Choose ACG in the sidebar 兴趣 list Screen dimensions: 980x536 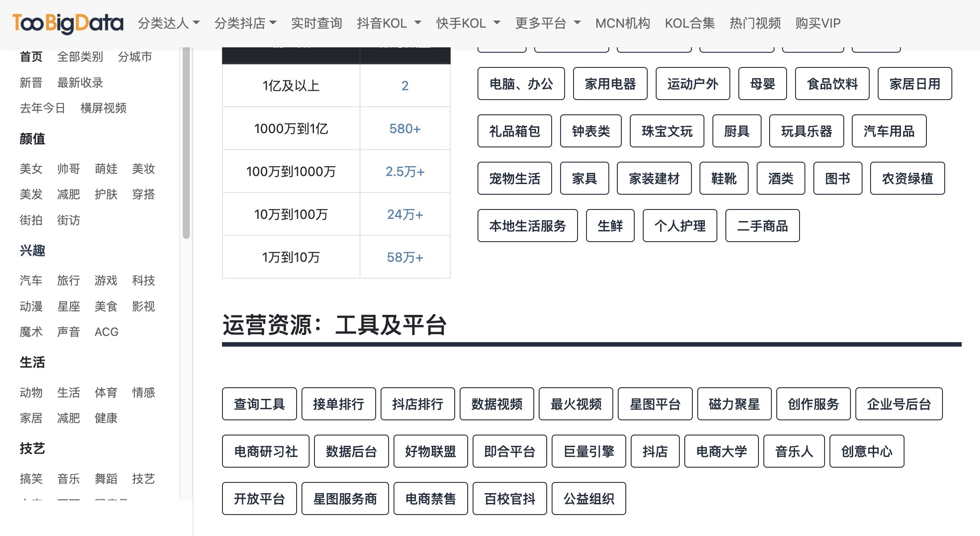[106, 332]
